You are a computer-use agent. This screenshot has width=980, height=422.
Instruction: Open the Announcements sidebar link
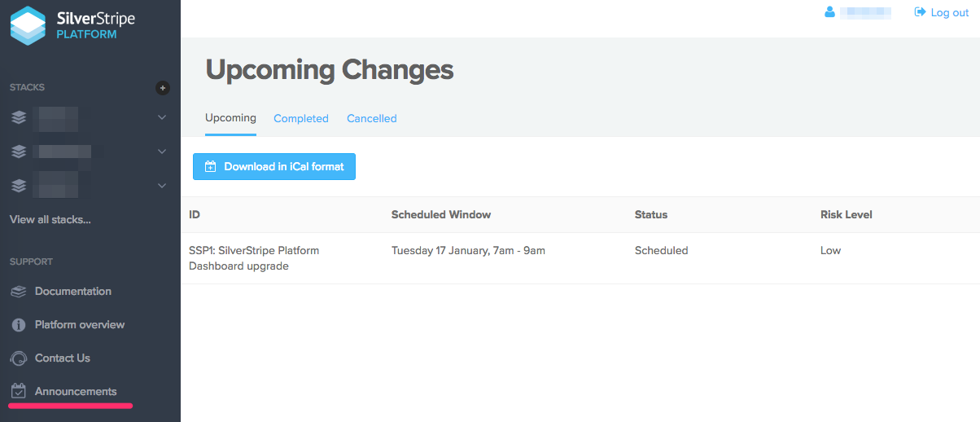click(x=76, y=391)
